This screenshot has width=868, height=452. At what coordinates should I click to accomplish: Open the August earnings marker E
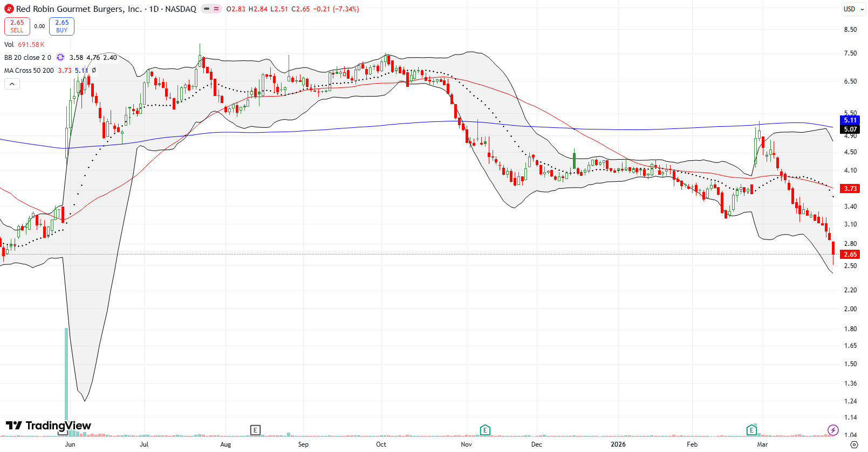255,430
